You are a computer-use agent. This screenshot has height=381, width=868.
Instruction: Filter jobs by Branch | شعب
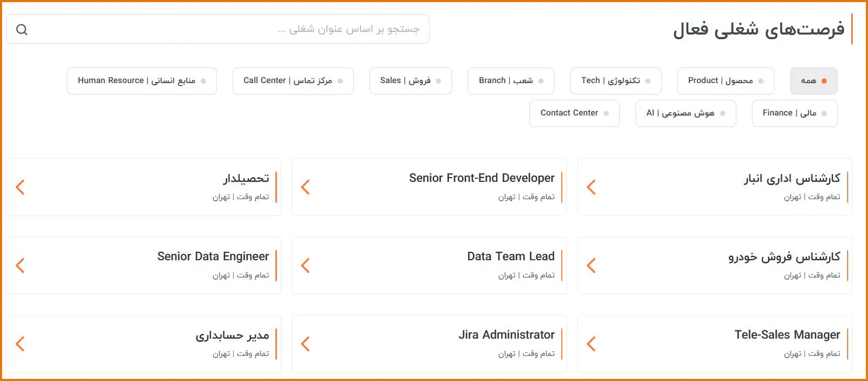(511, 81)
